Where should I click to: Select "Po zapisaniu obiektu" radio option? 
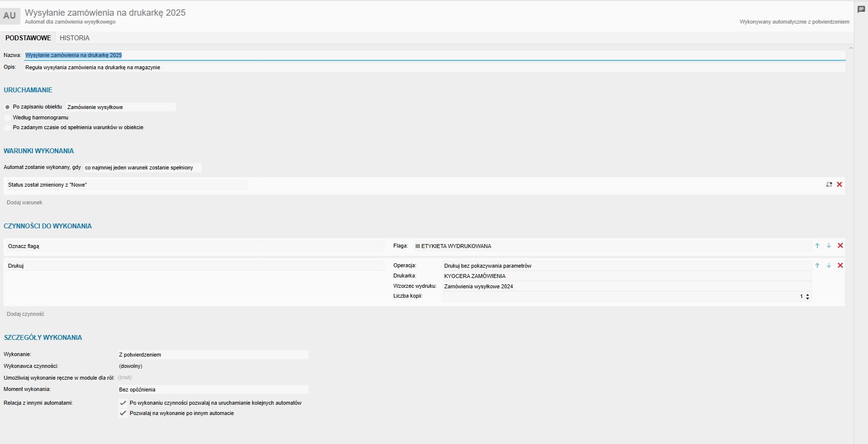[7, 107]
